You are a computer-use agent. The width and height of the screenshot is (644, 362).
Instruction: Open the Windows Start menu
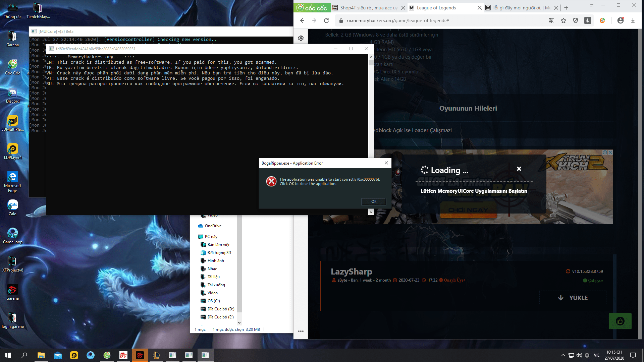coord(8,355)
